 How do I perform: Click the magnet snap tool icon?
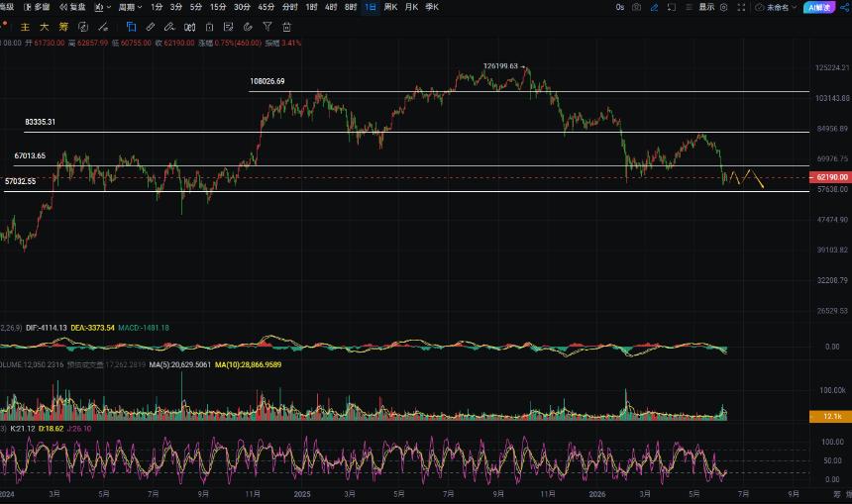click(x=248, y=27)
